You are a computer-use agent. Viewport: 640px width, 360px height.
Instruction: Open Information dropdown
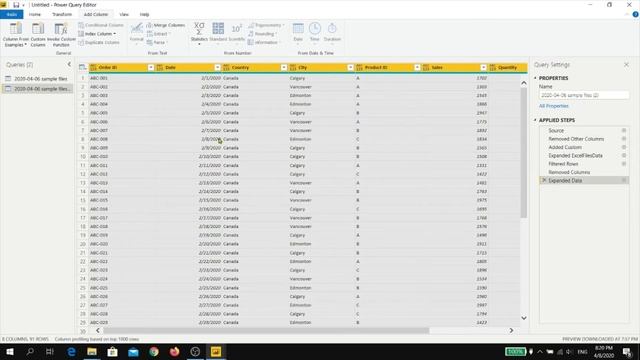click(x=264, y=42)
